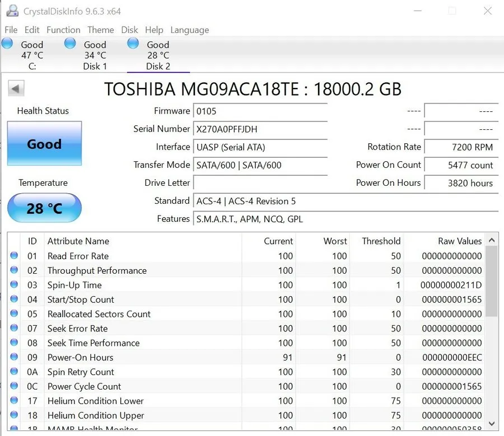
Task: Click the C: drive status orb
Action: point(7,43)
